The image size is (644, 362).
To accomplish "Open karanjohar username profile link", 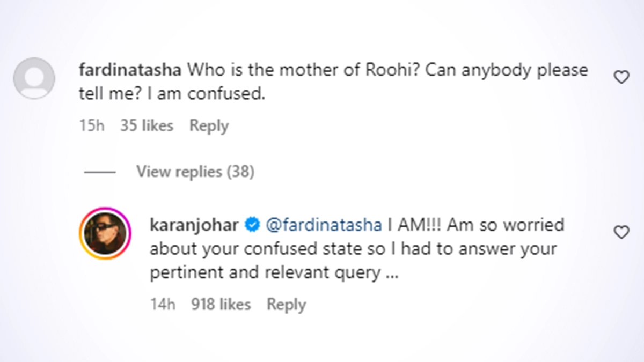I will click(x=194, y=225).
